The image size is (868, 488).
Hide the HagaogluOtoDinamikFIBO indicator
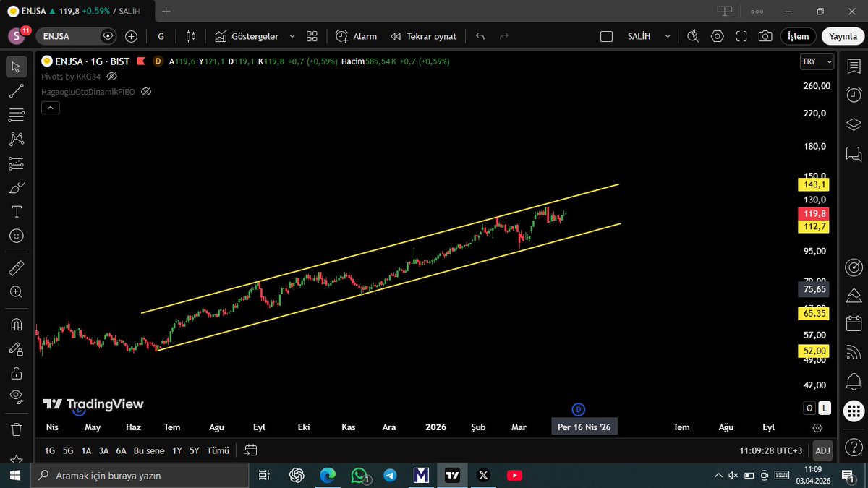tap(145, 92)
